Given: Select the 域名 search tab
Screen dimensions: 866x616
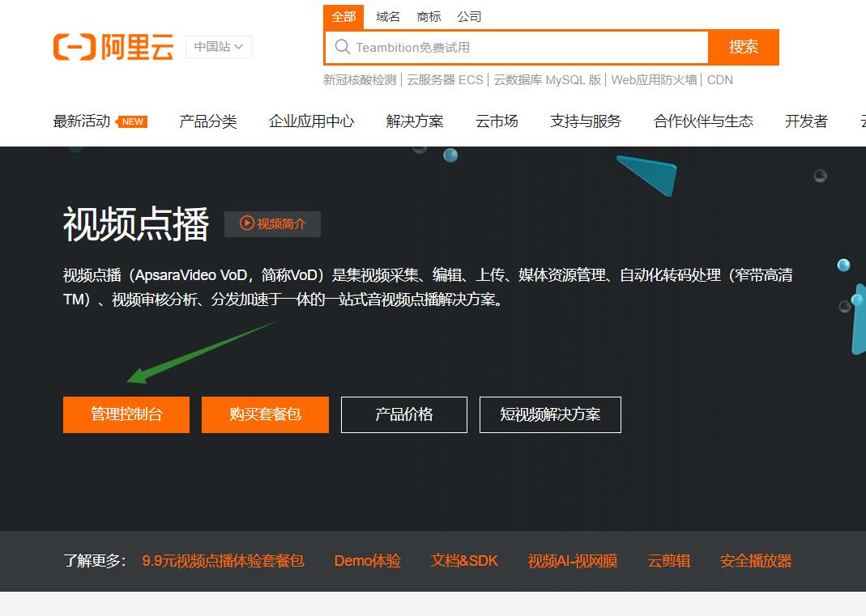Looking at the screenshot, I should coord(388,16).
